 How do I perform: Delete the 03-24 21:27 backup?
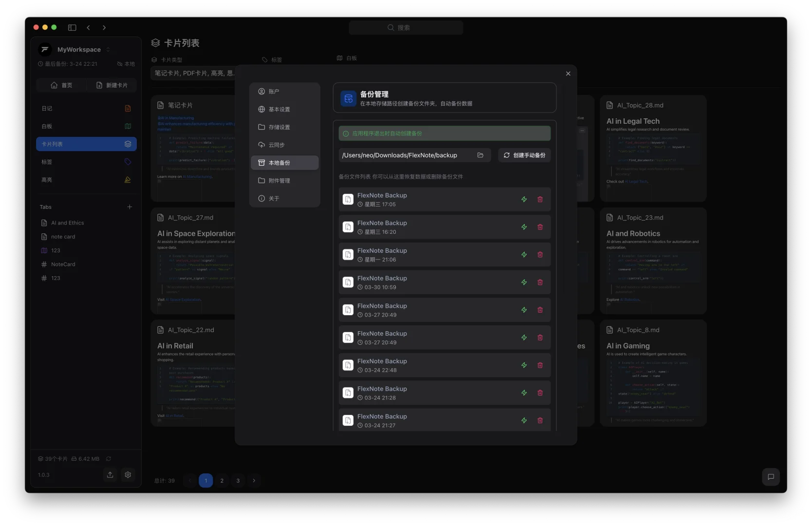540,420
